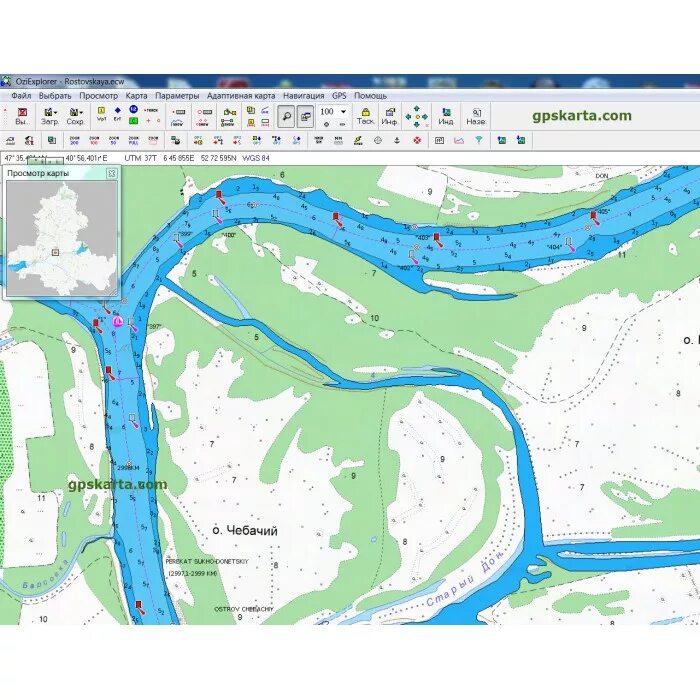Click the first blue map arrow icon
This screenshot has height=700, width=700.
click(x=502, y=140)
